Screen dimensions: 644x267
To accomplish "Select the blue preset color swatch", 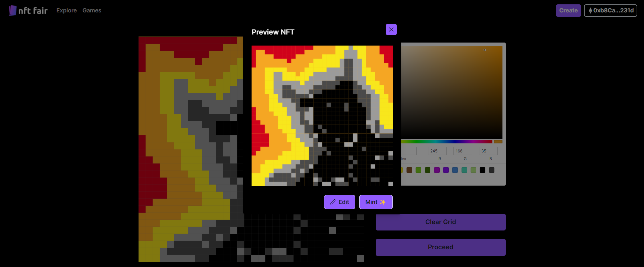I will (x=455, y=170).
